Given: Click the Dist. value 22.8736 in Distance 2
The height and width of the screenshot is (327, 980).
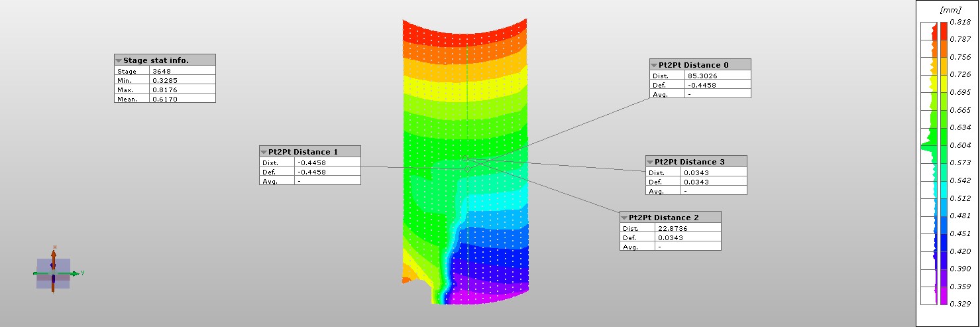Looking at the screenshot, I should tap(688, 228).
